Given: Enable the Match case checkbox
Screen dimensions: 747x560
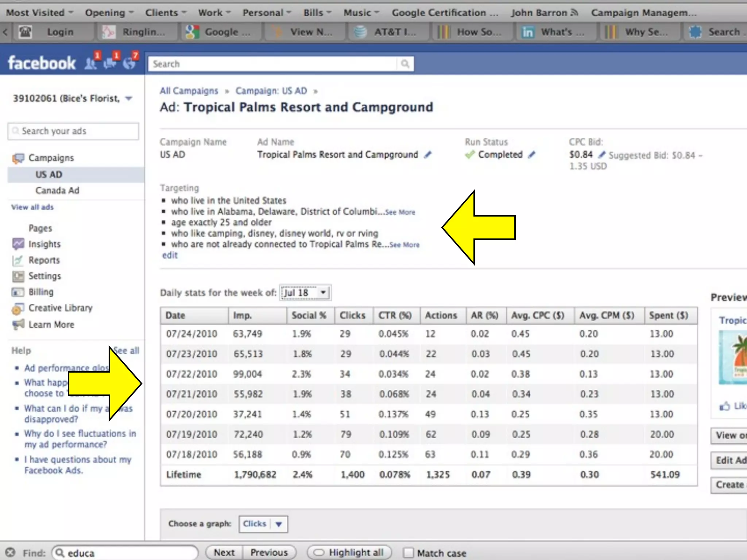Looking at the screenshot, I should (409, 553).
